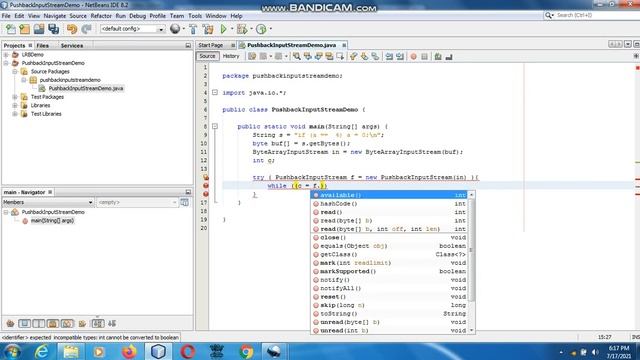Click the Save All disks icon
The width and height of the screenshot is (640, 360).
[x=53, y=29]
